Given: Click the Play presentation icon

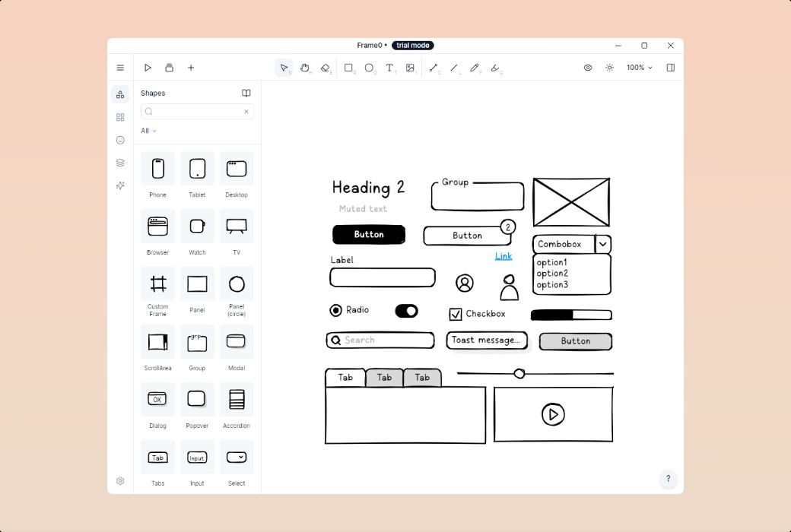Looking at the screenshot, I should (148, 68).
